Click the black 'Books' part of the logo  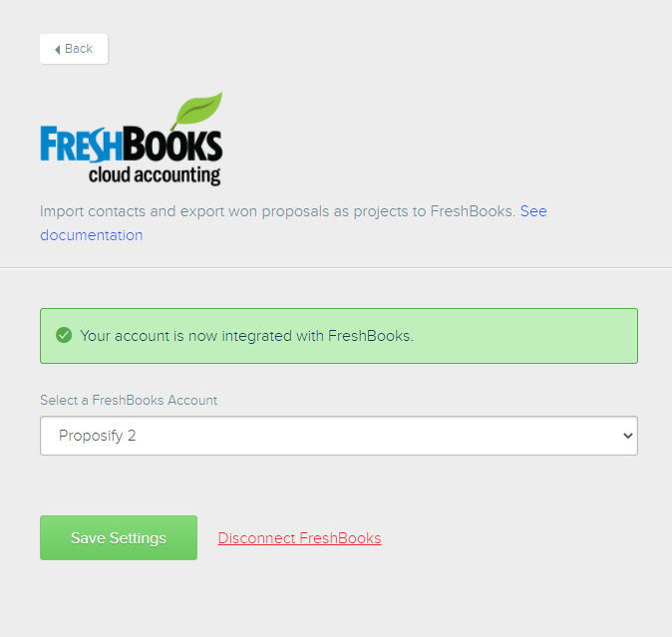coord(172,144)
